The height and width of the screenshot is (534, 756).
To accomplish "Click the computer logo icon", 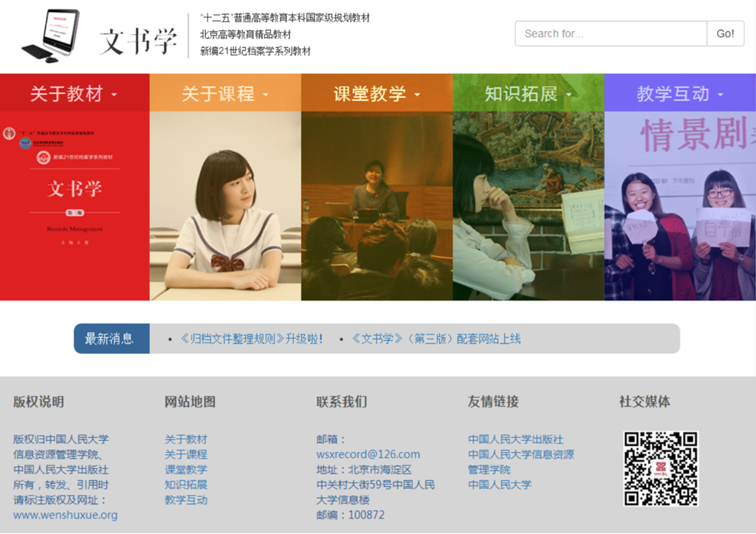I will click(50, 35).
